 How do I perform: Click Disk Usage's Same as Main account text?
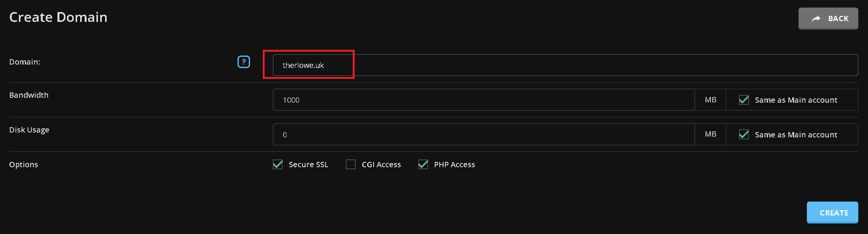click(x=796, y=135)
